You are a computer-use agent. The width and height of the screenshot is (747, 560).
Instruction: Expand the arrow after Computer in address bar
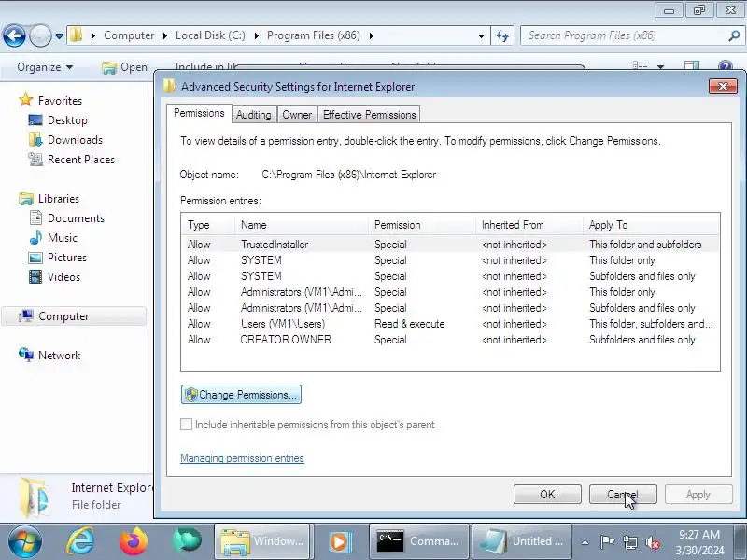(x=165, y=35)
